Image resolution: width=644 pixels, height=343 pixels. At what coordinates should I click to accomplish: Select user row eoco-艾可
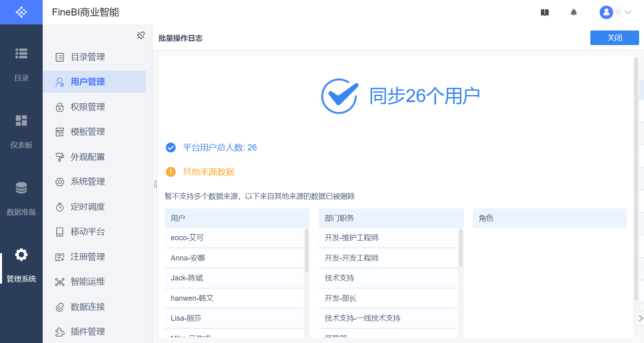tap(234, 238)
